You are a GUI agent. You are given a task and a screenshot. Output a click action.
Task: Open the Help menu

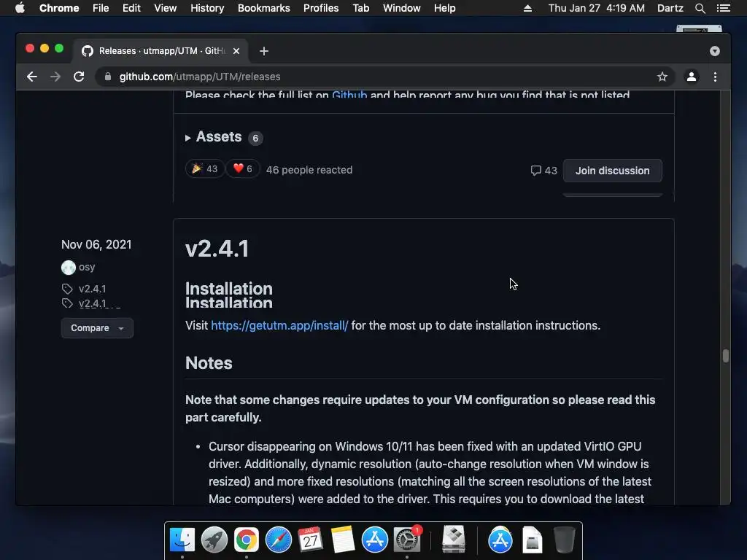(444, 8)
